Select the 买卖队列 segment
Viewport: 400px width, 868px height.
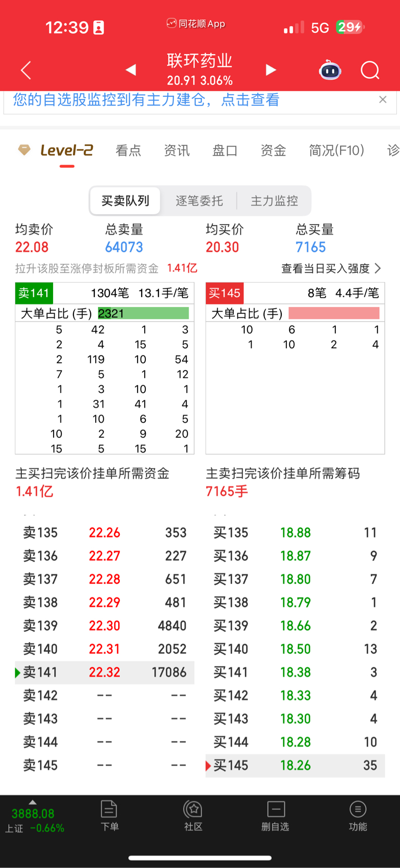click(x=125, y=201)
